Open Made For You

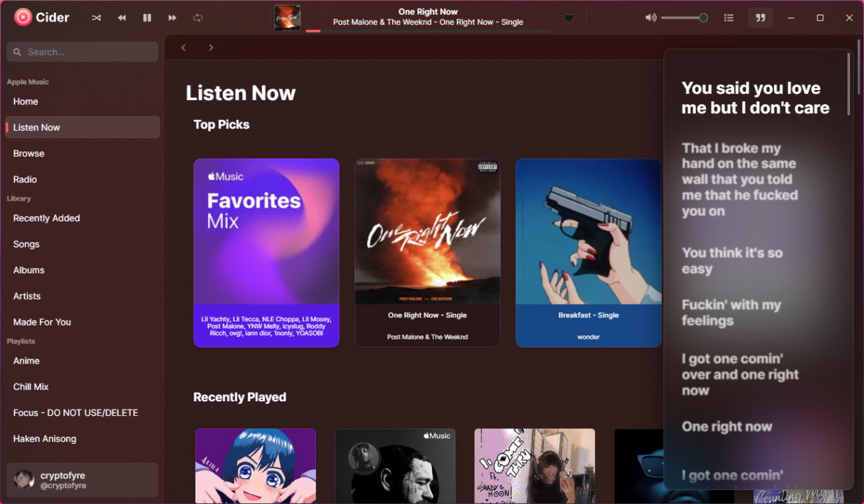pos(83,322)
